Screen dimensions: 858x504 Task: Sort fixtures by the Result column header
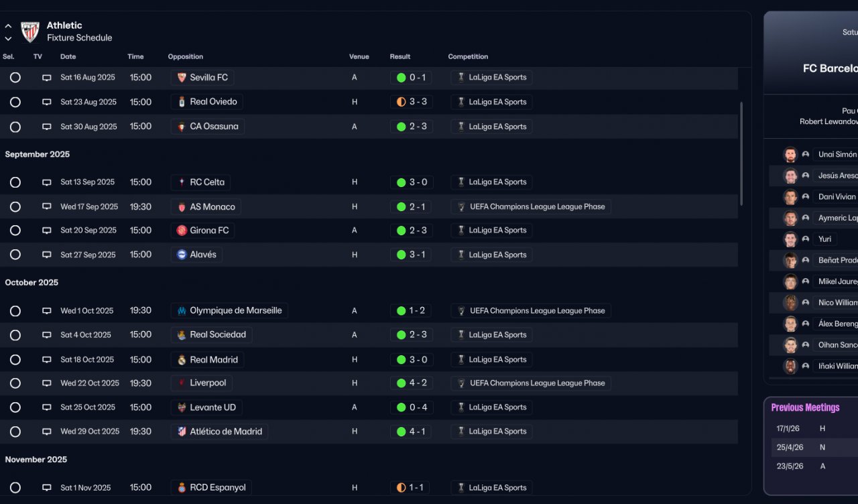coord(400,57)
